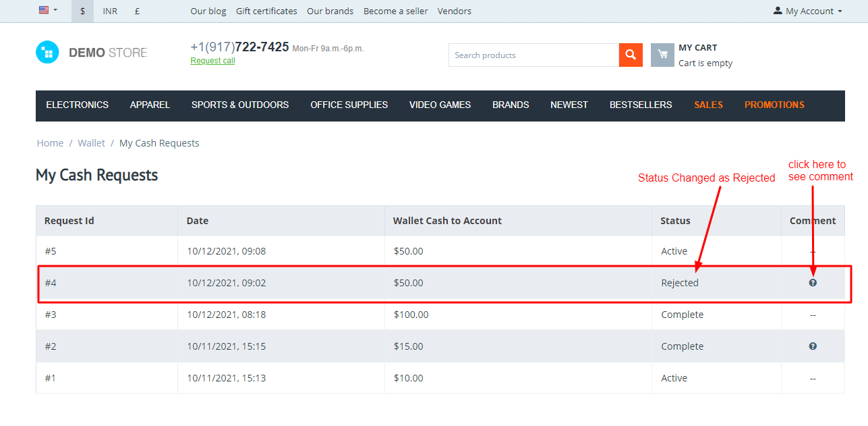This screenshot has width=868, height=426.
Task: Expand the My Account dropdown
Action: pyautogui.click(x=808, y=11)
